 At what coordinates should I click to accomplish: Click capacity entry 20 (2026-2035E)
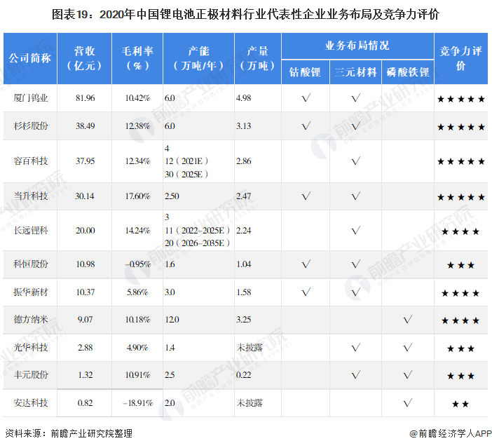click(198, 243)
